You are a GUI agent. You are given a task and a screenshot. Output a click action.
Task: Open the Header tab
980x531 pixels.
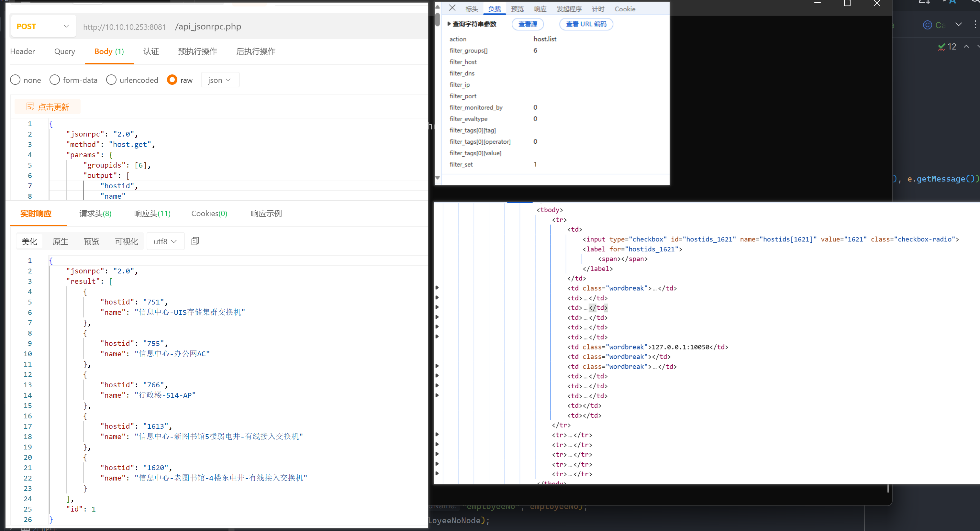(x=22, y=51)
